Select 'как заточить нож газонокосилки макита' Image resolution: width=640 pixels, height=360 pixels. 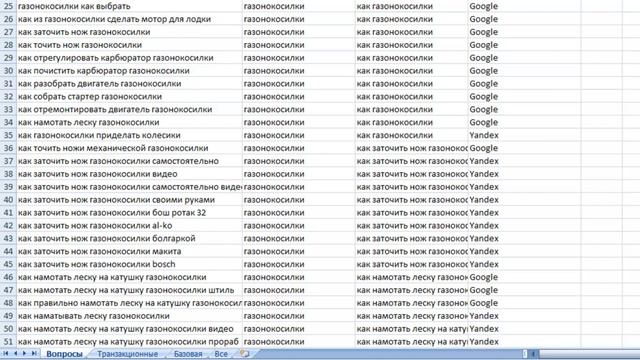pos(129,251)
